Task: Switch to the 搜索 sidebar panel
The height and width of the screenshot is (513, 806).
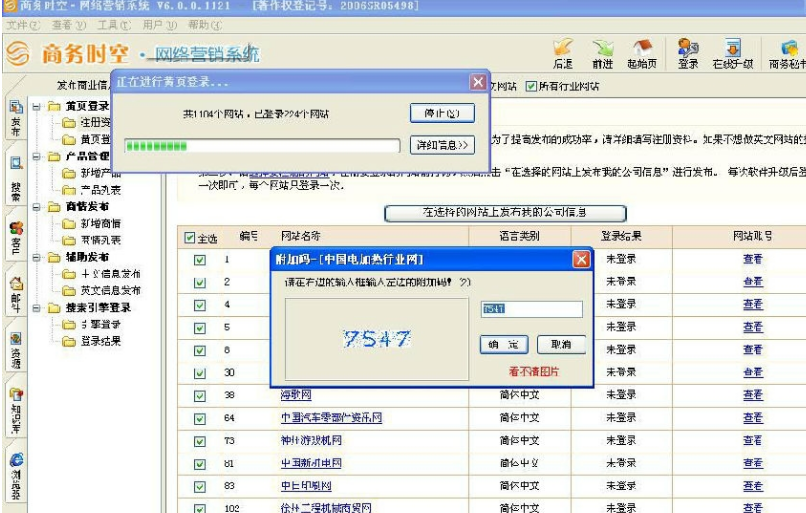Action: [x=16, y=178]
